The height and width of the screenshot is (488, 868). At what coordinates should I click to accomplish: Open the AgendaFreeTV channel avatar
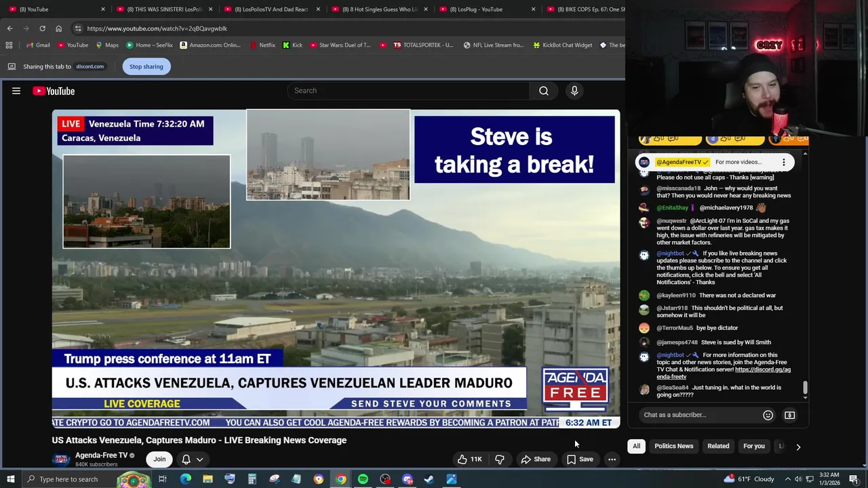[61, 459]
